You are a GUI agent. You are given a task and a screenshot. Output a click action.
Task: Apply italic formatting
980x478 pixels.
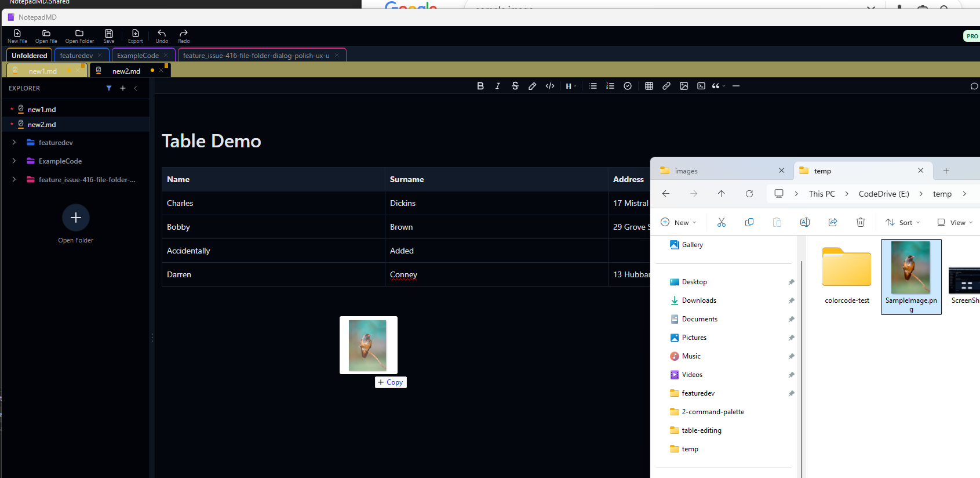point(498,86)
